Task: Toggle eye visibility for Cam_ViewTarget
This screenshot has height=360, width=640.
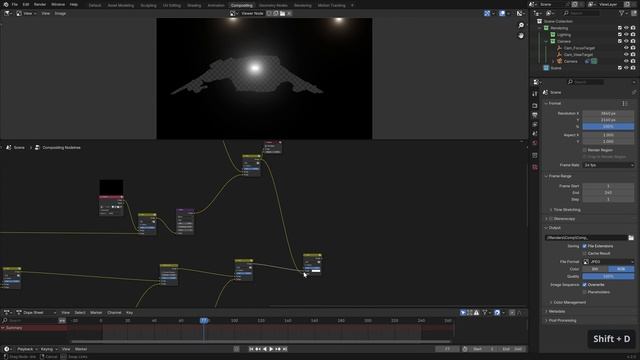Action: pyautogui.click(x=626, y=55)
